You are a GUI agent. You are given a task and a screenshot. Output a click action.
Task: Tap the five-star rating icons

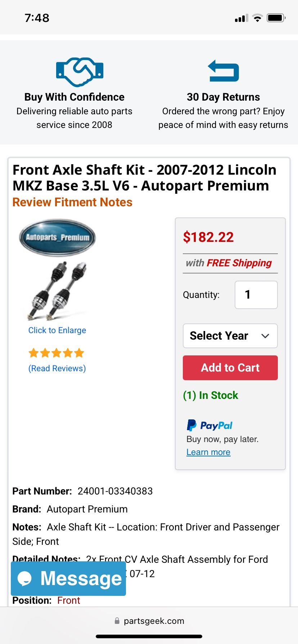pyautogui.click(x=56, y=353)
